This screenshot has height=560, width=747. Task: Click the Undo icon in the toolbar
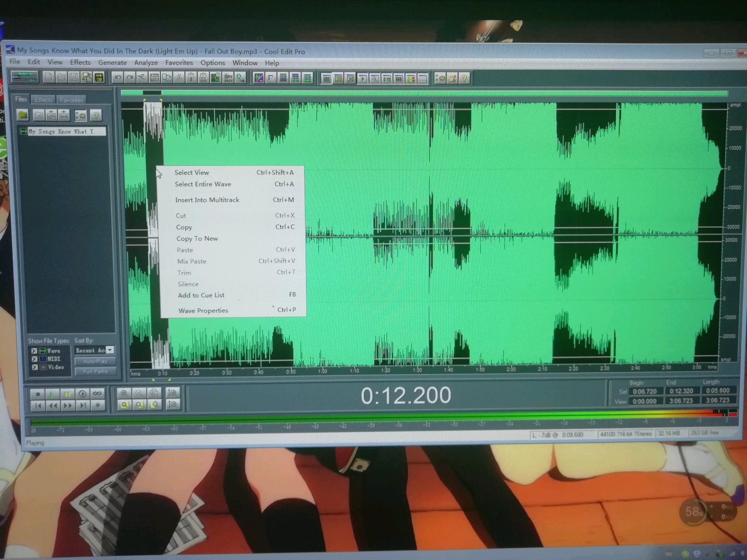pos(118,78)
